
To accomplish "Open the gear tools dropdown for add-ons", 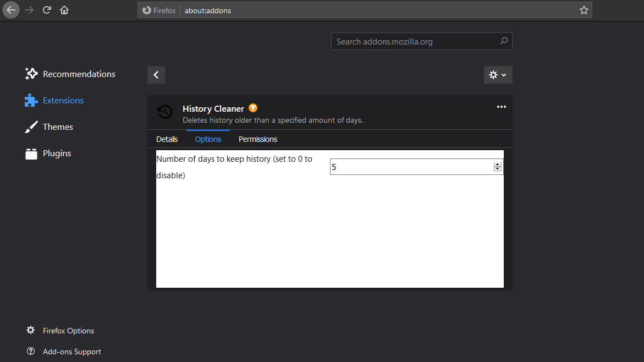I will point(498,75).
